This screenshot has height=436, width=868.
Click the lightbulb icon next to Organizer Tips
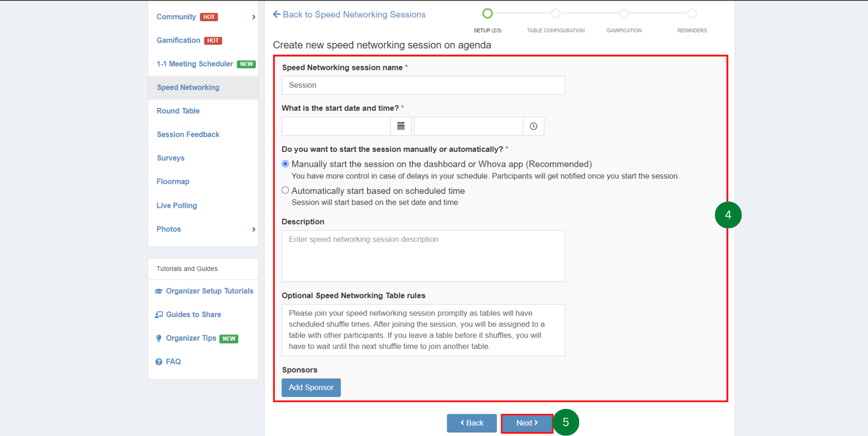[159, 338]
